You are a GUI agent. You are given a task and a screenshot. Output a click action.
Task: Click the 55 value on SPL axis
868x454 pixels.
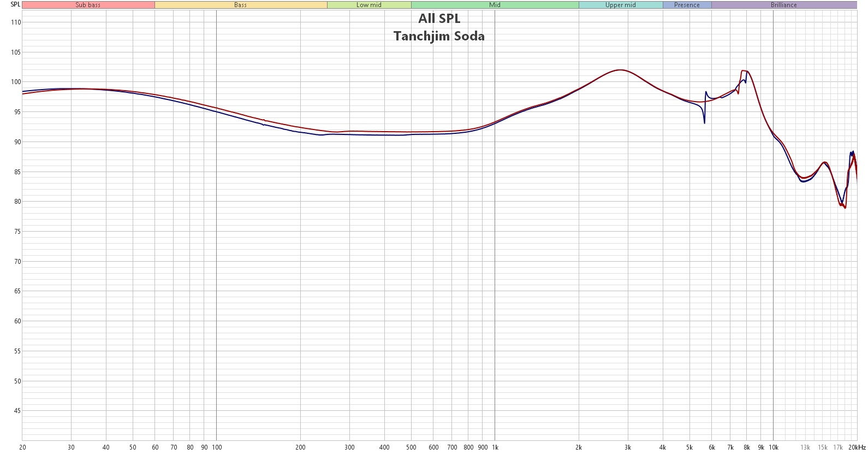pos(17,351)
